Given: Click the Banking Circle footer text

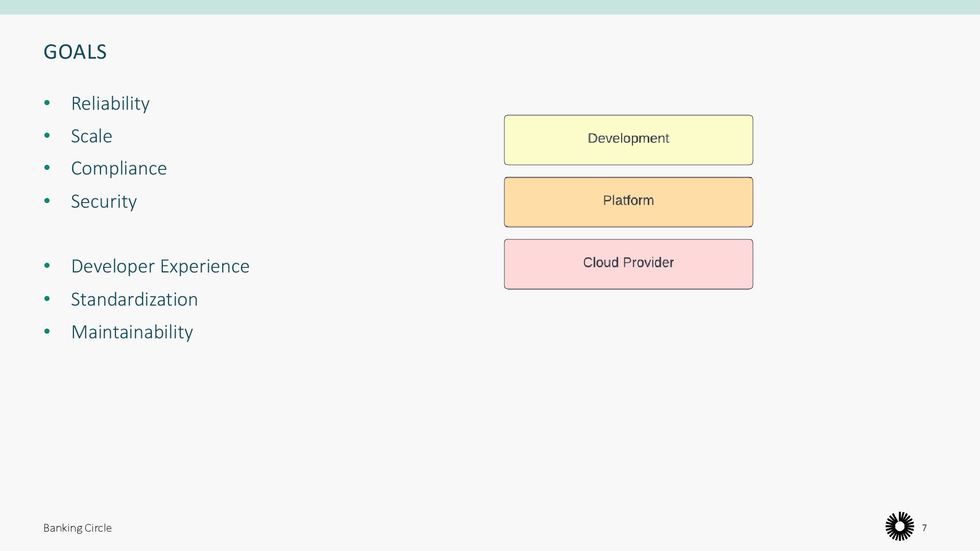Looking at the screenshot, I should [x=78, y=528].
